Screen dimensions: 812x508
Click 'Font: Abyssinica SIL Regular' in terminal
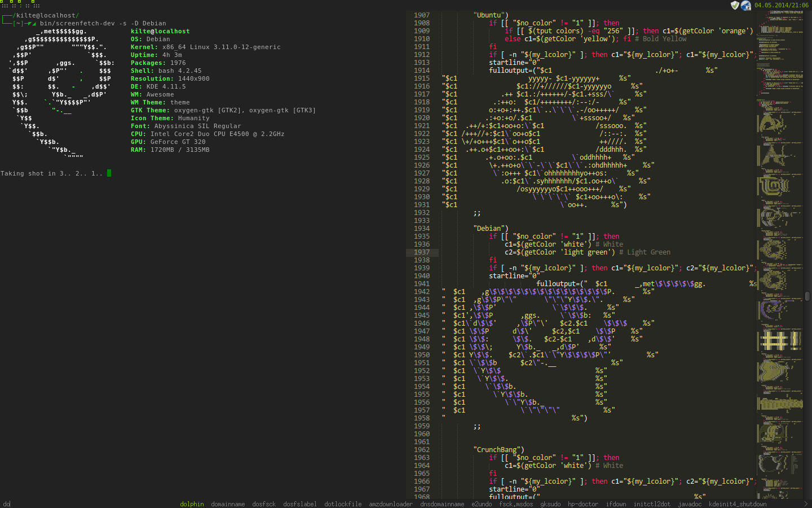186,126
